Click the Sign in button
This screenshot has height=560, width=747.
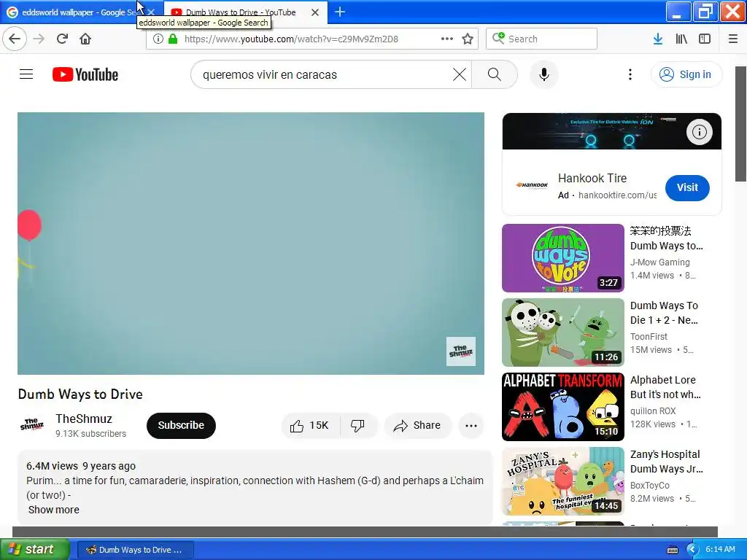tap(686, 74)
